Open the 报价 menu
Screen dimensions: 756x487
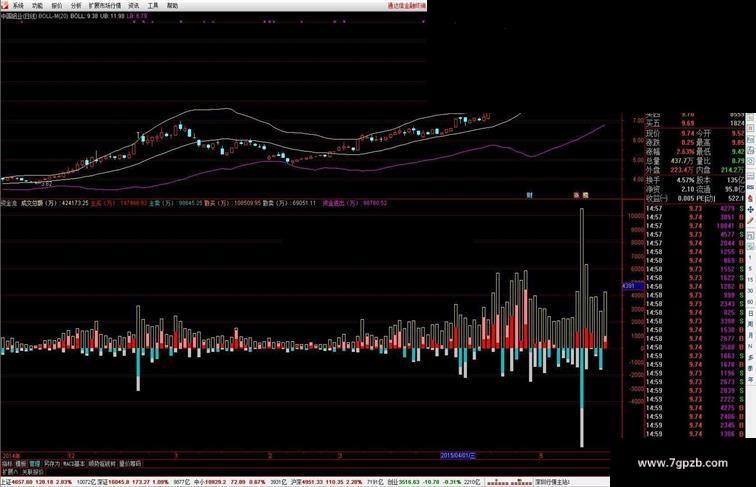tap(57, 6)
